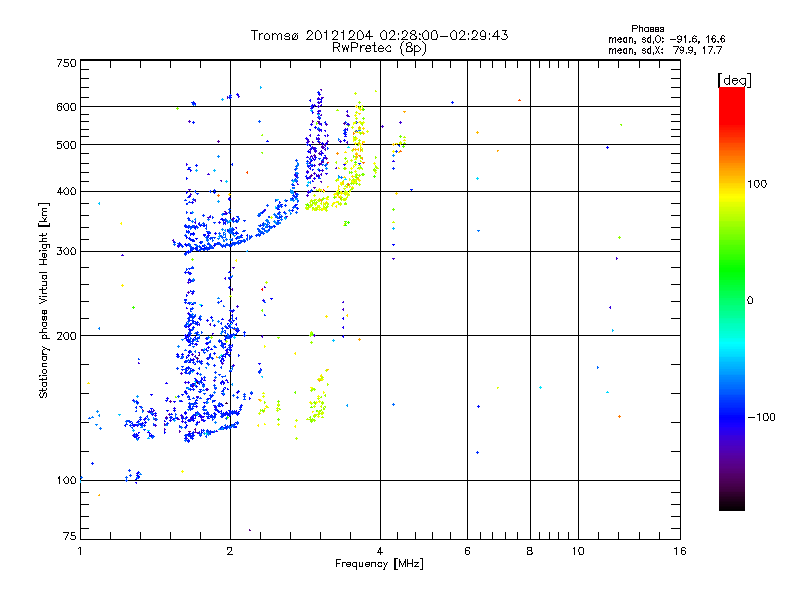Click the y-axis '400' tick label
The width and height of the screenshot is (800, 600).
tap(66, 191)
